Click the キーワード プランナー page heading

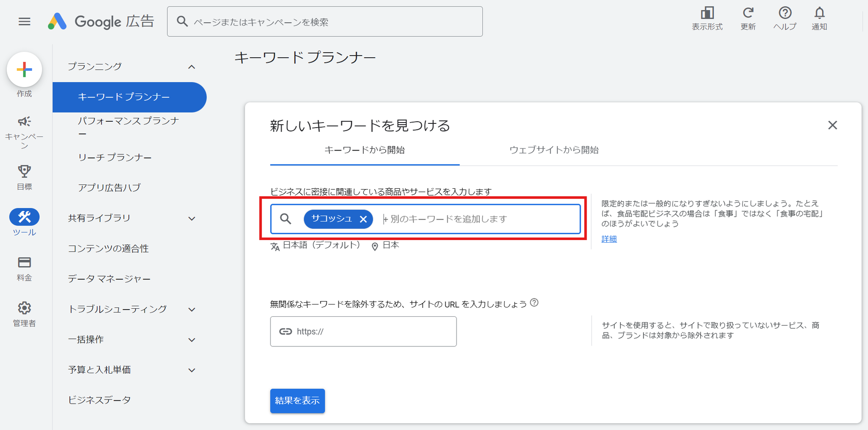pyautogui.click(x=305, y=57)
